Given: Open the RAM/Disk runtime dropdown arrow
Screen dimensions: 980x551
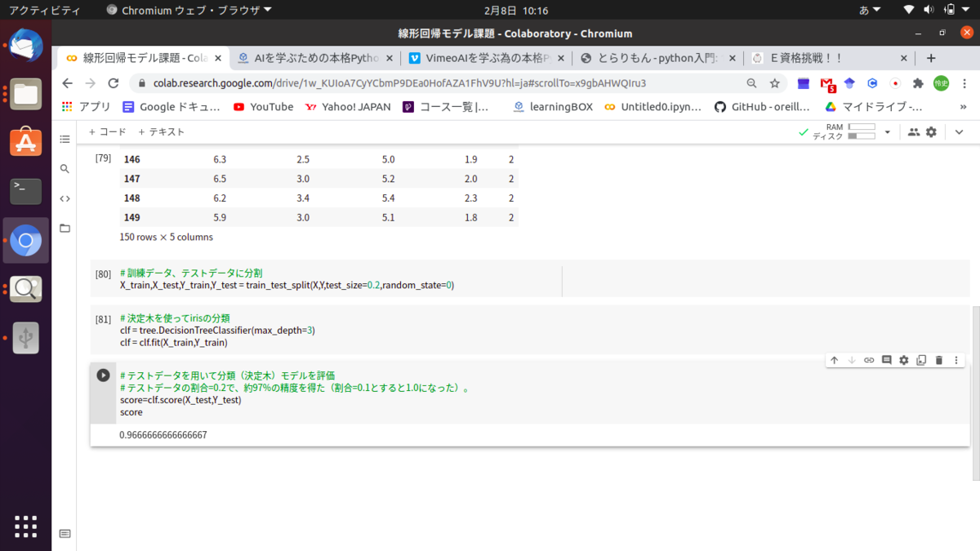Looking at the screenshot, I should (x=888, y=132).
